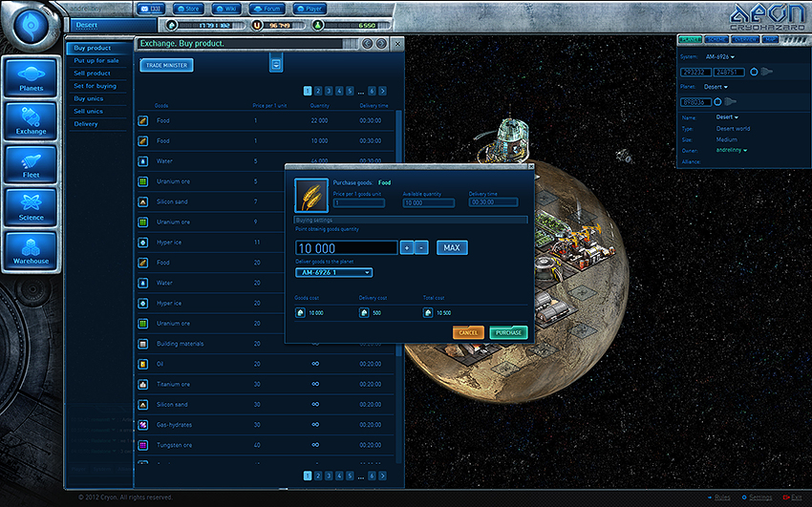The height and width of the screenshot is (507, 812).
Task: Click the goods quantity input field
Action: point(346,248)
